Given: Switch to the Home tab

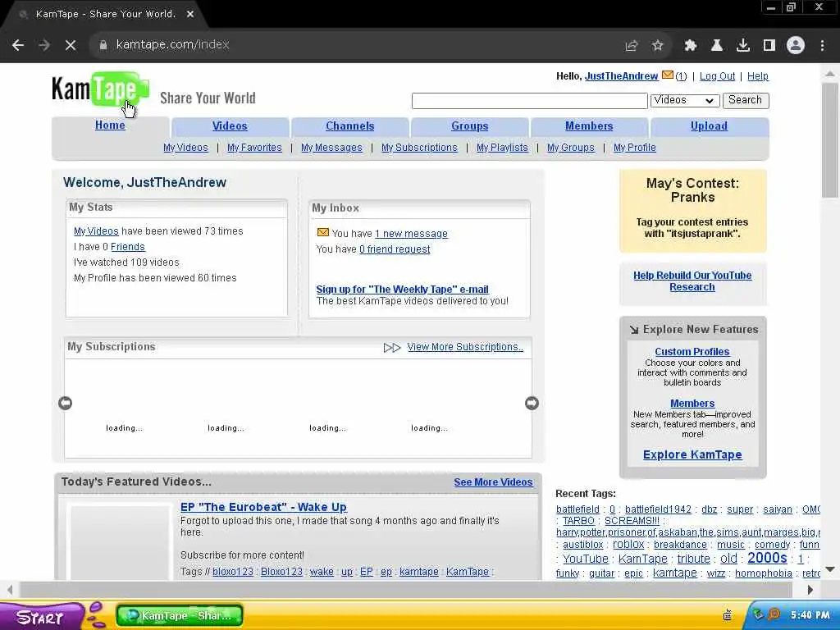Looking at the screenshot, I should click(x=111, y=126).
